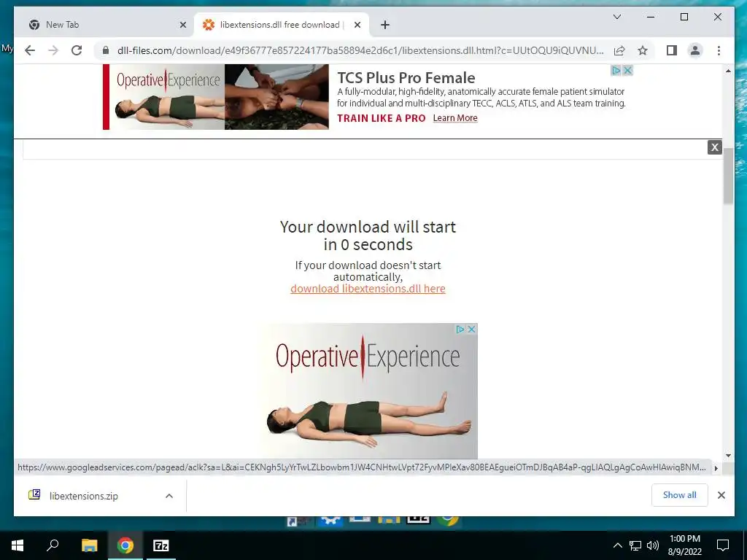Bookmark this tab with star
The width and height of the screenshot is (747, 560).
tap(643, 50)
